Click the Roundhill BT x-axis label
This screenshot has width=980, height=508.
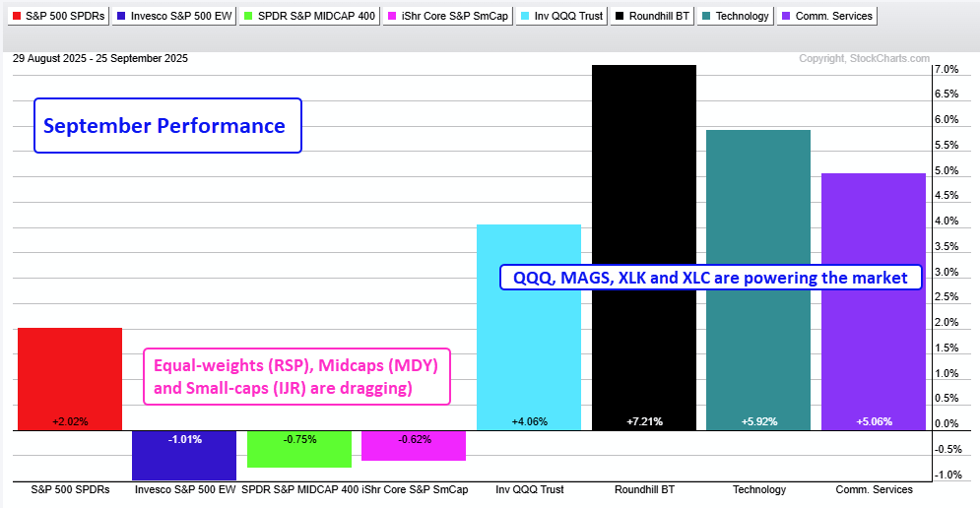tap(644, 489)
